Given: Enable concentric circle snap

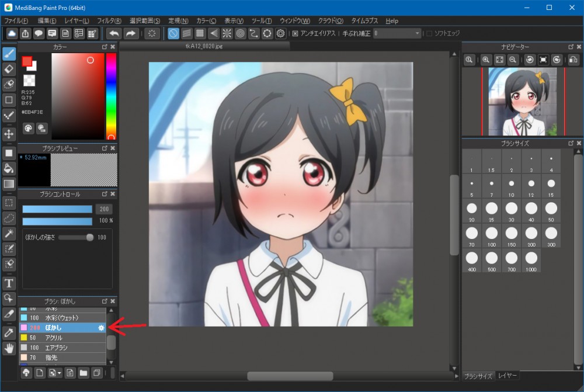Looking at the screenshot, I should tap(240, 33).
